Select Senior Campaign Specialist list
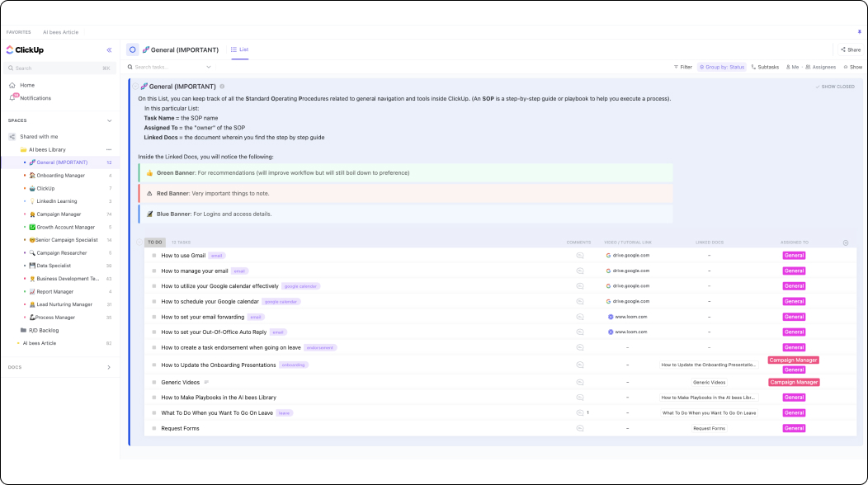The height and width of the screenshot is (485, 868). pyautogui.click(x=67, y=240)
